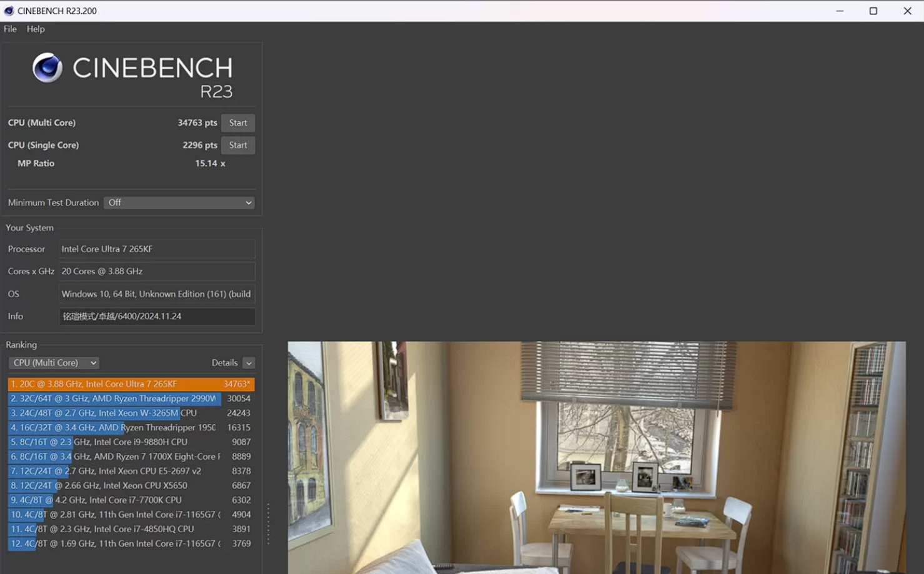
Task: Click the 2296 pts single core score
Action: pyautogui.click(x=200, y=145)
